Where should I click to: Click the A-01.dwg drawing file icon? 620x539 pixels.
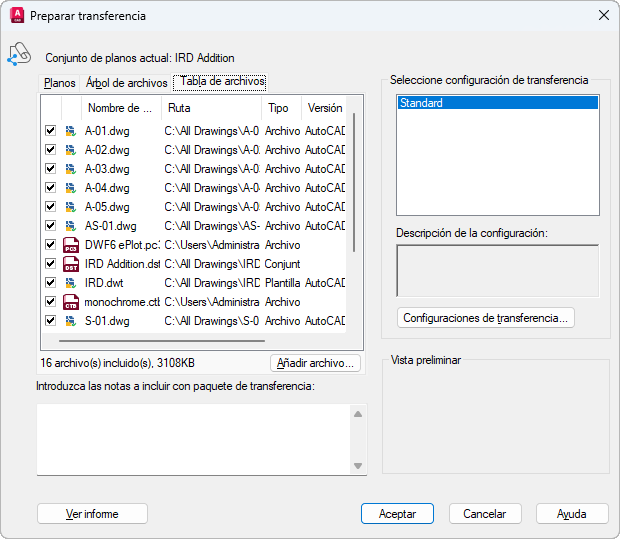[70, 131]
